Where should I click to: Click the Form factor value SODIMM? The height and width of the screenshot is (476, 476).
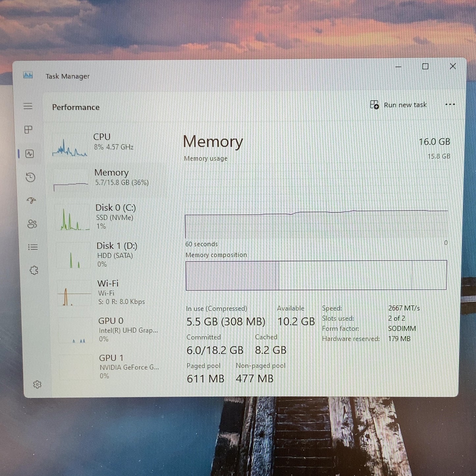click(402, 328)
